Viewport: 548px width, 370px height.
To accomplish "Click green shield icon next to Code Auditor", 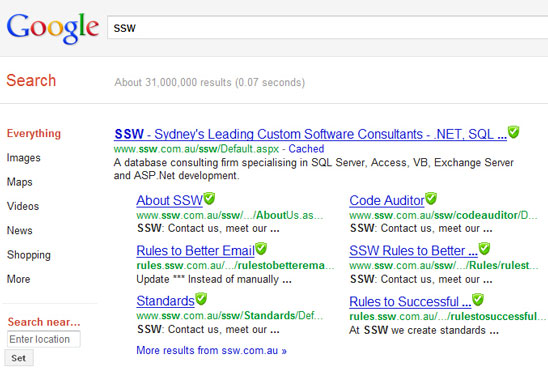I will [x=431, y=198].
